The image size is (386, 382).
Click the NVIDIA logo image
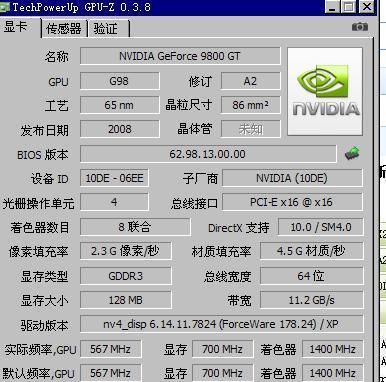[325, 91]
